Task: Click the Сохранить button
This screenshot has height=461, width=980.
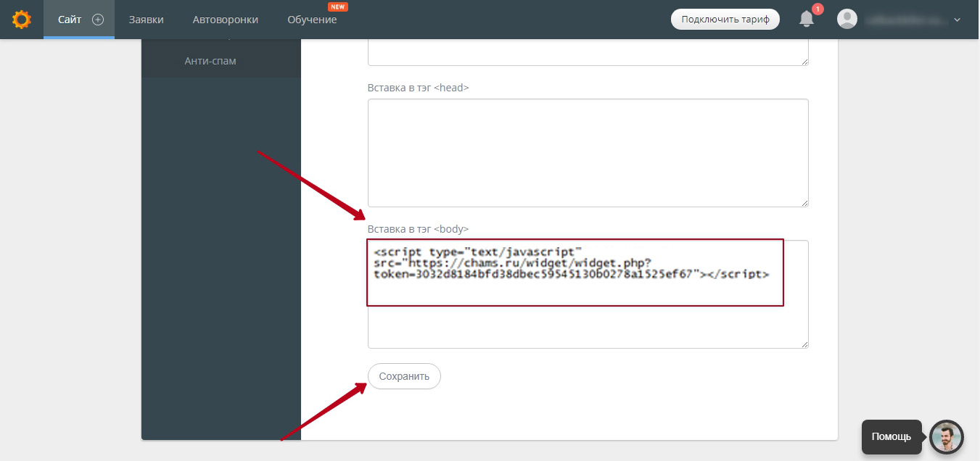Action: [x=404, y=376]
